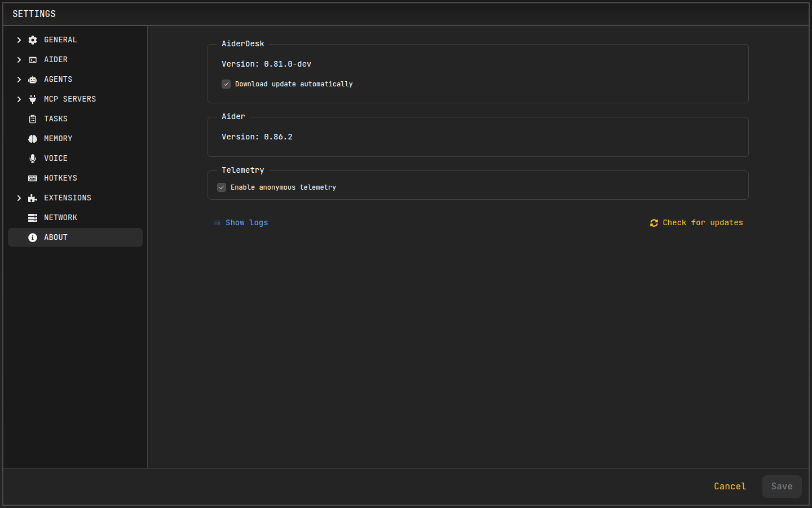
Task: Click the General gear icon
Action: (x=33, y=40)
